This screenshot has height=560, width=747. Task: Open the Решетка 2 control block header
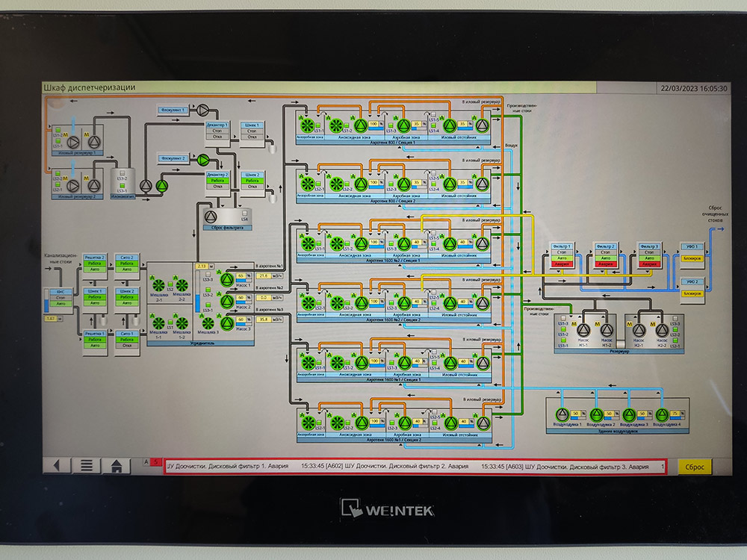(x=94, y=257)
